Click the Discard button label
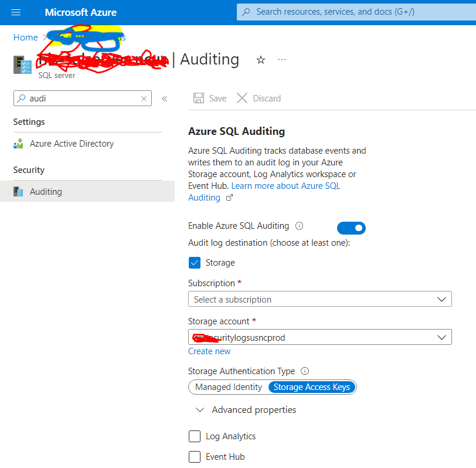This screenshot has width=476, height=468. pyautogui.click(x=267, y=99)
